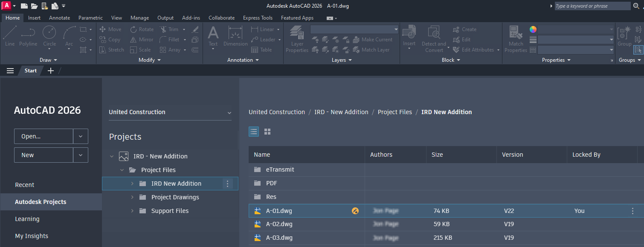Switch to the Express Tools ribbon tab
This screenshot has height=247, width=644.
coord(258,18)
